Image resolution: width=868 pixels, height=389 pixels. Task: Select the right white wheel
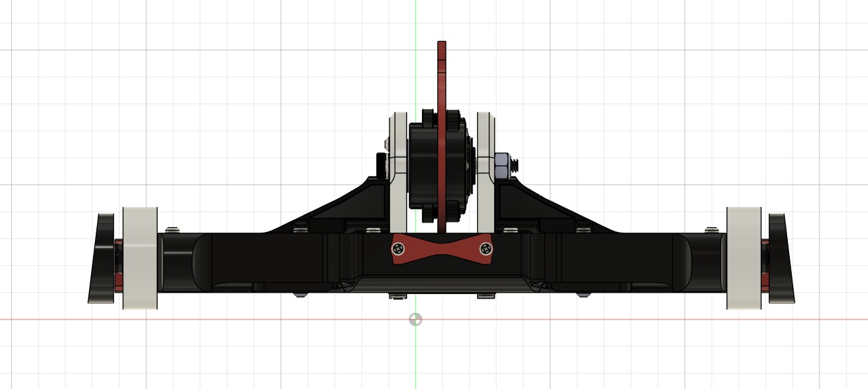click(744, 258)
